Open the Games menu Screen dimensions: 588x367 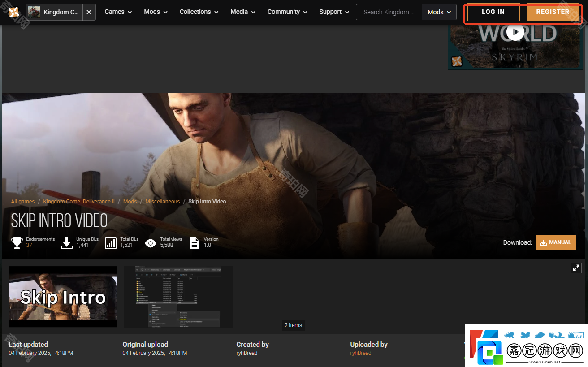pyautogui.click(x=118, y=12)
